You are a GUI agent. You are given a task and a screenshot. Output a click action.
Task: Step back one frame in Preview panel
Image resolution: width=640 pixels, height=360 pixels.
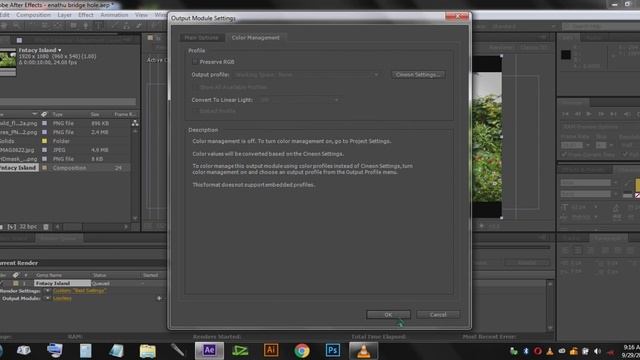pyautogui.click(x=577, y=114)
